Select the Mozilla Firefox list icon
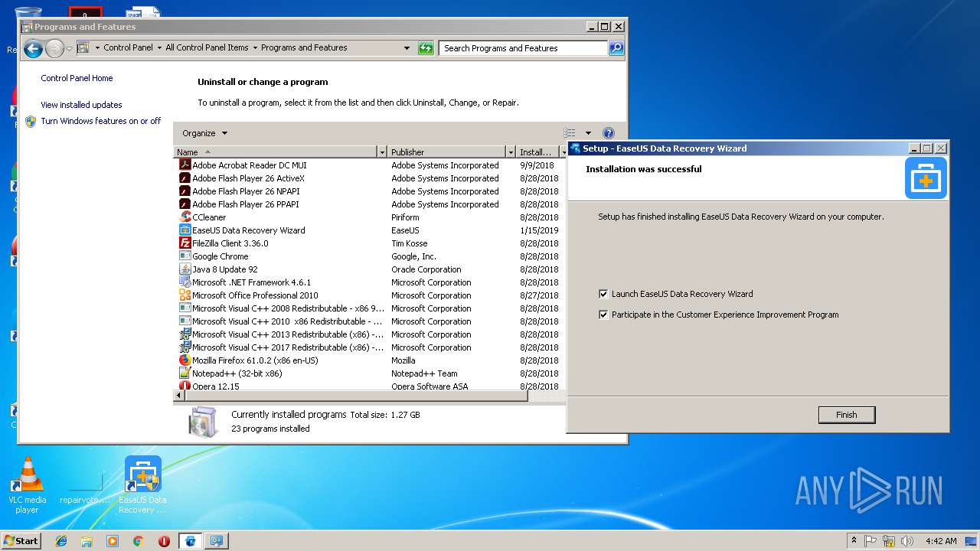Image resolution: width=980 pixels, height=551 pixels. click(x=185, y=360)
